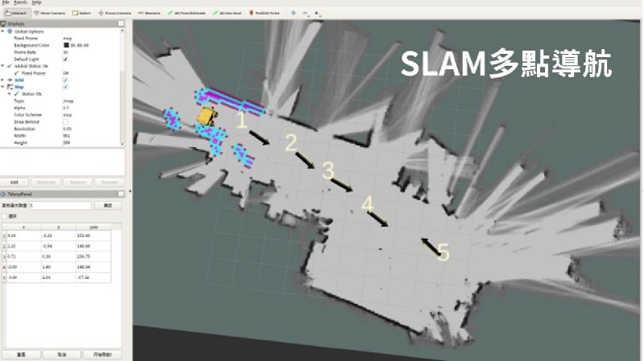This screenshot has width=644, height=361.
Task: Collapse the Global Options tree node
Action: click(3, 31)
